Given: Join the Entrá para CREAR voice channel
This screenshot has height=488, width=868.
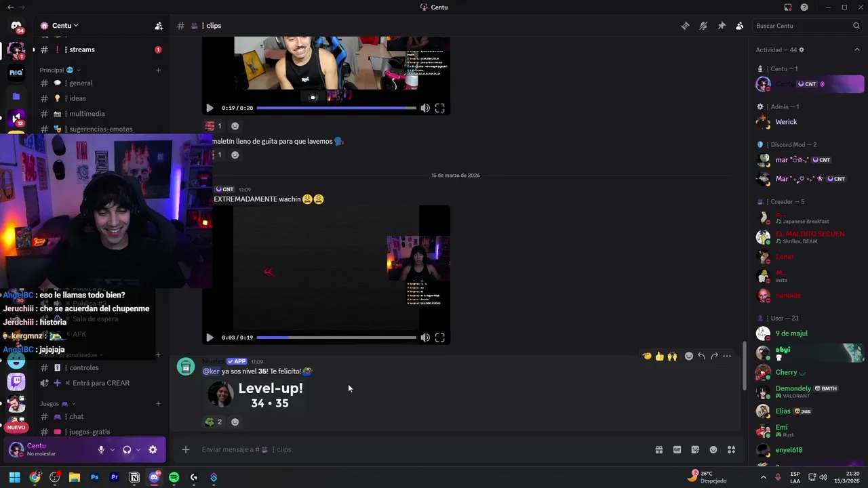Looking at the screenshot, I should click(x=100, y=383).
